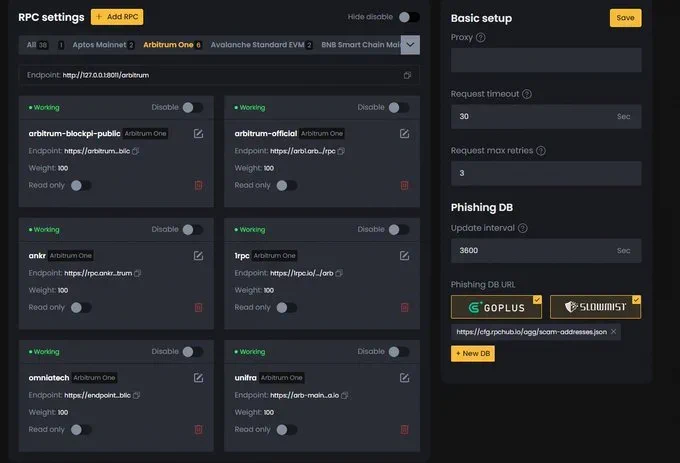The image size is (680, 463).
Task: Remove the scam-addresses.json DB URL
Action: pyautogui.click(x=613, y=332)
